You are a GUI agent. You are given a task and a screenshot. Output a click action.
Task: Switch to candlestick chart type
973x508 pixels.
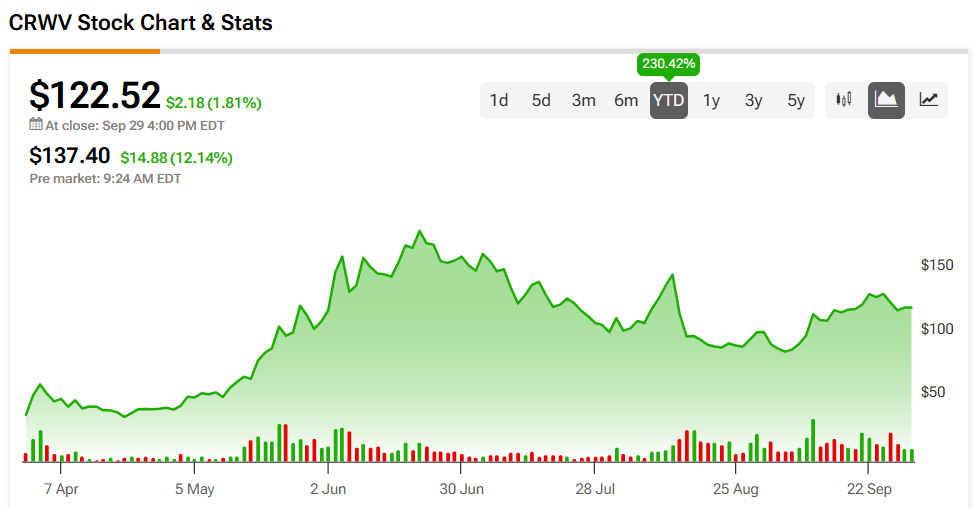844,100
